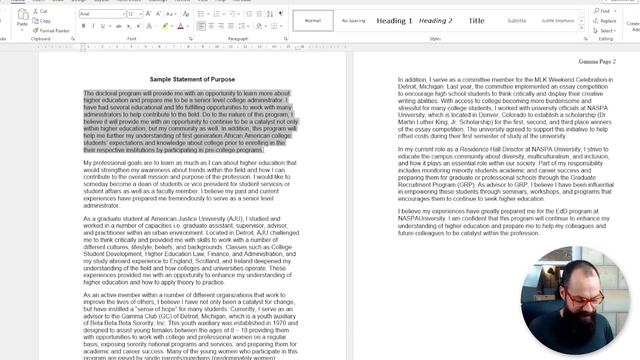The height and width of the screenshot is (360, 640).
Task: Align paragraph text to the right
Action: tap(221, 27)
